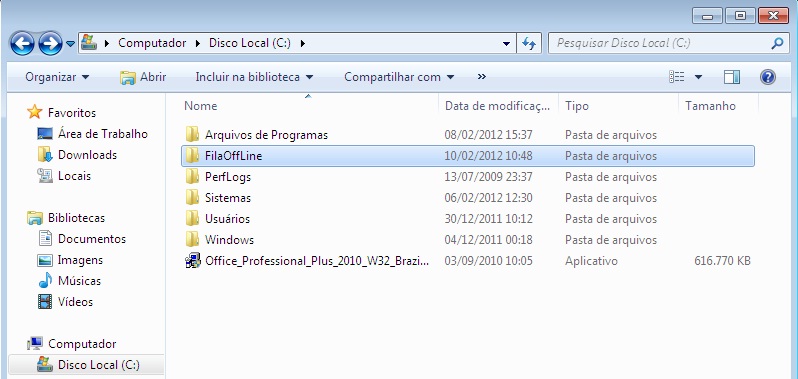Select the Office_Professional_Plus installer icon
Viewport: 798px width, 379px height.
click(x=192, y=261)
